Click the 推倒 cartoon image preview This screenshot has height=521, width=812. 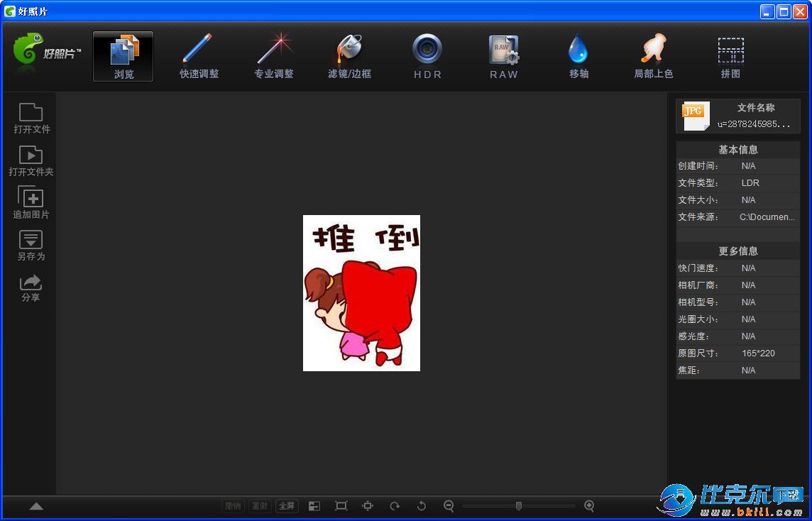point(361,293)
